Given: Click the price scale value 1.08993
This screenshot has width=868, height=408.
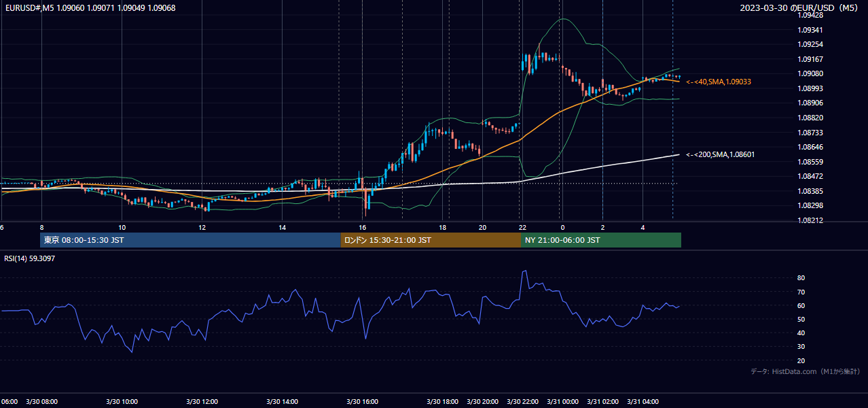Looking at the screenshot, I should (810, 88).
